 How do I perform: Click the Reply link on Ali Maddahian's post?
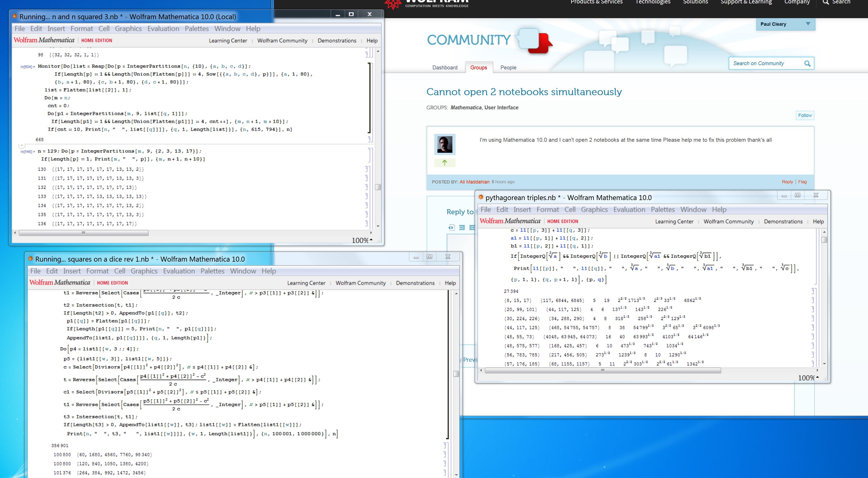point(787,182)
